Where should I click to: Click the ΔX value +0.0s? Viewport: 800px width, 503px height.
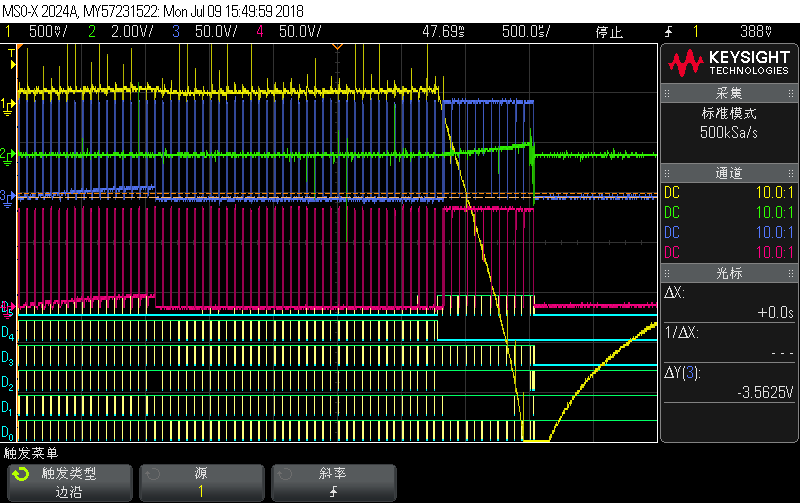tap(776, 312)
